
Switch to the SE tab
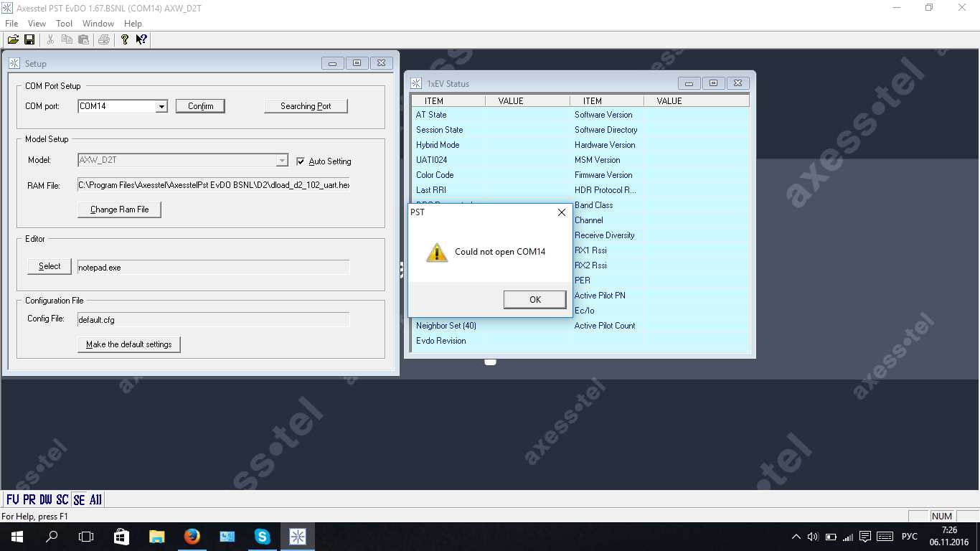79,499
